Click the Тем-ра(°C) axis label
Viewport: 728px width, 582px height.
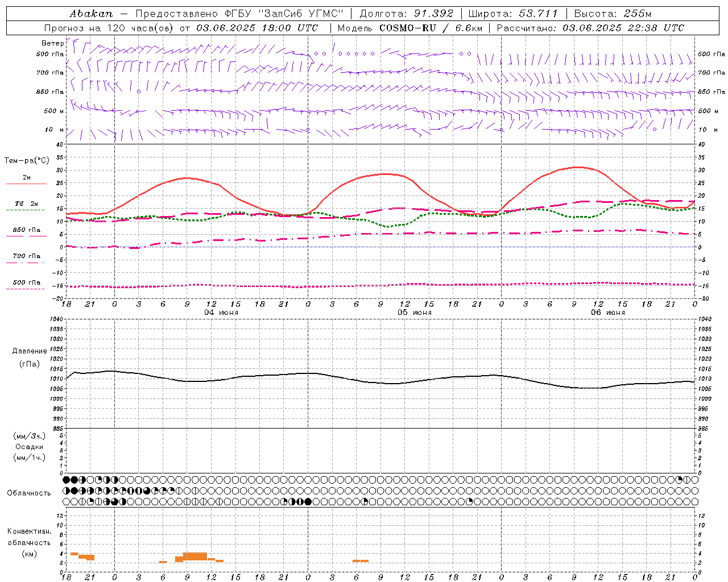27,161
